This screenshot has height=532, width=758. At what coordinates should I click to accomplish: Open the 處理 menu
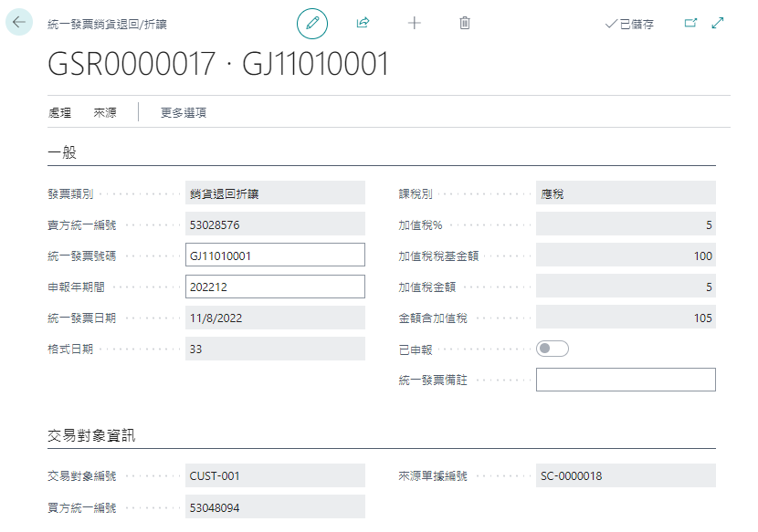point(60,113)
